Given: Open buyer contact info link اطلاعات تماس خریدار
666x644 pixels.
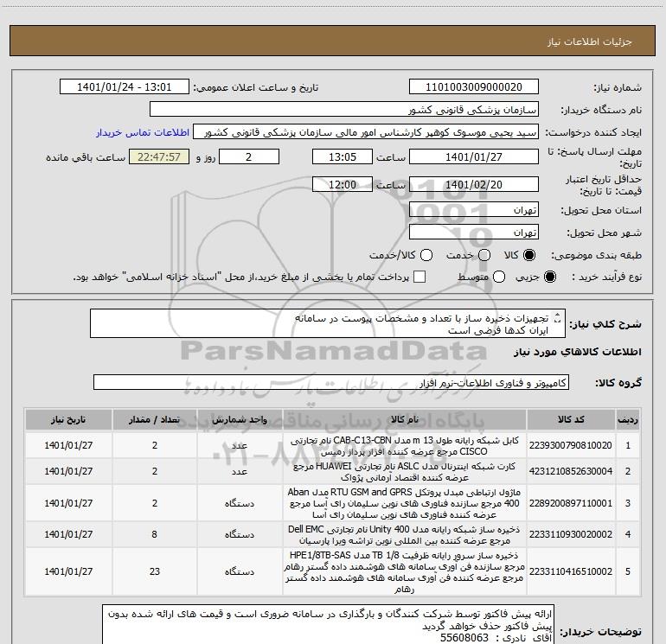Looking at the screenshot, I should click(143, 132).
